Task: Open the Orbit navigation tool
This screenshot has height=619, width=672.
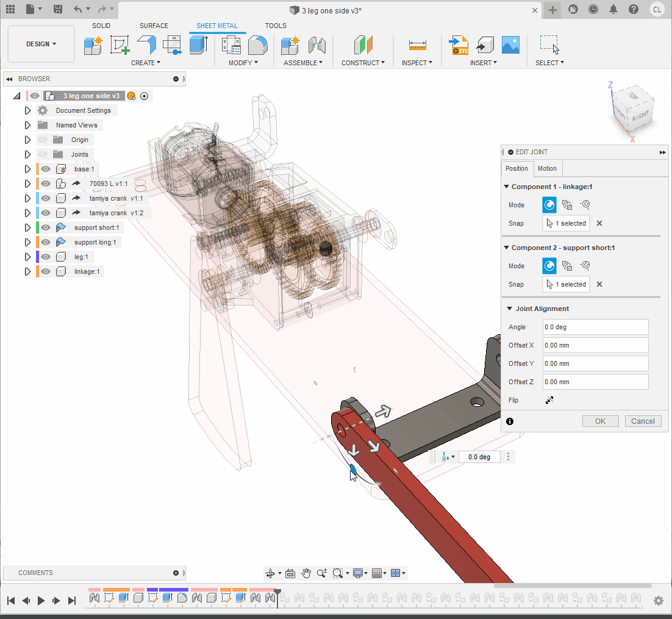Action: coord(270,573)
